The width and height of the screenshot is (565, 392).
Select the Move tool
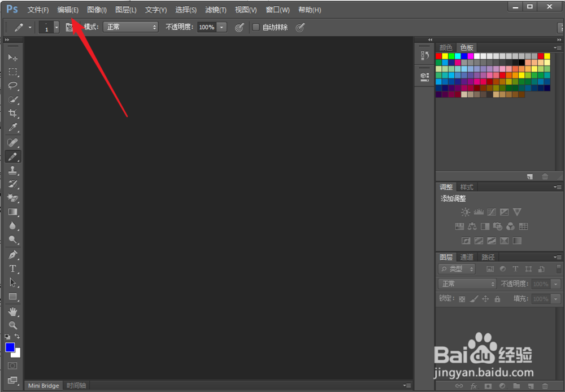coord(12,58)
